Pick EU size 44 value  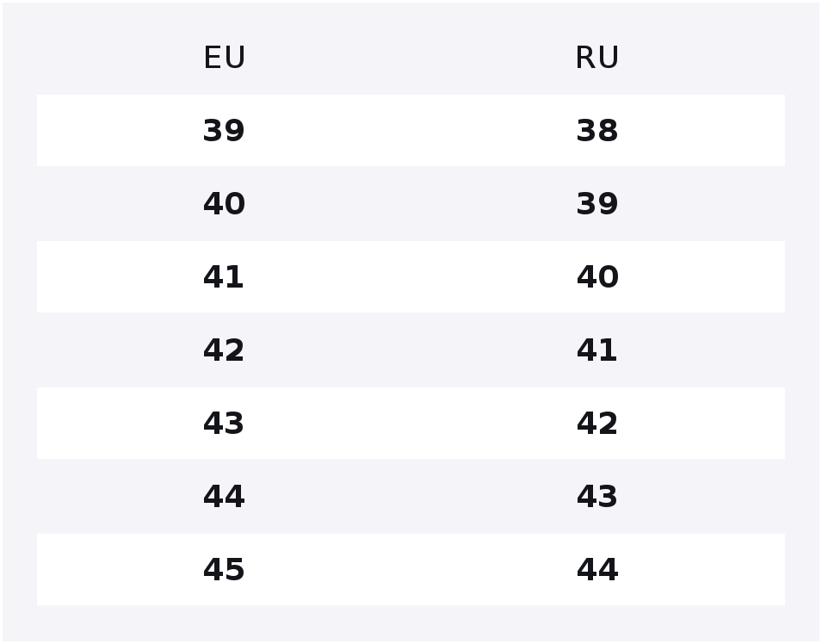(224, 496)
